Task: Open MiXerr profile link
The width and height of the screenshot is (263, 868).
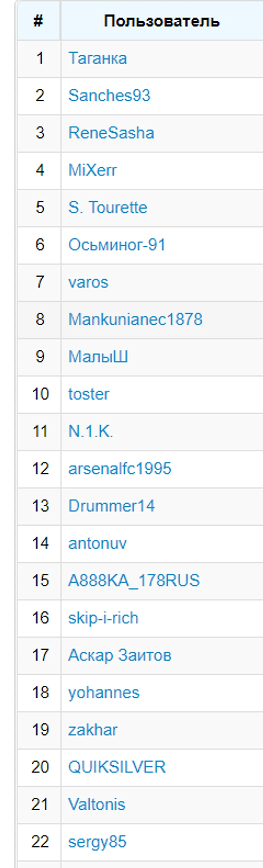Action: [x=93, y=170]
